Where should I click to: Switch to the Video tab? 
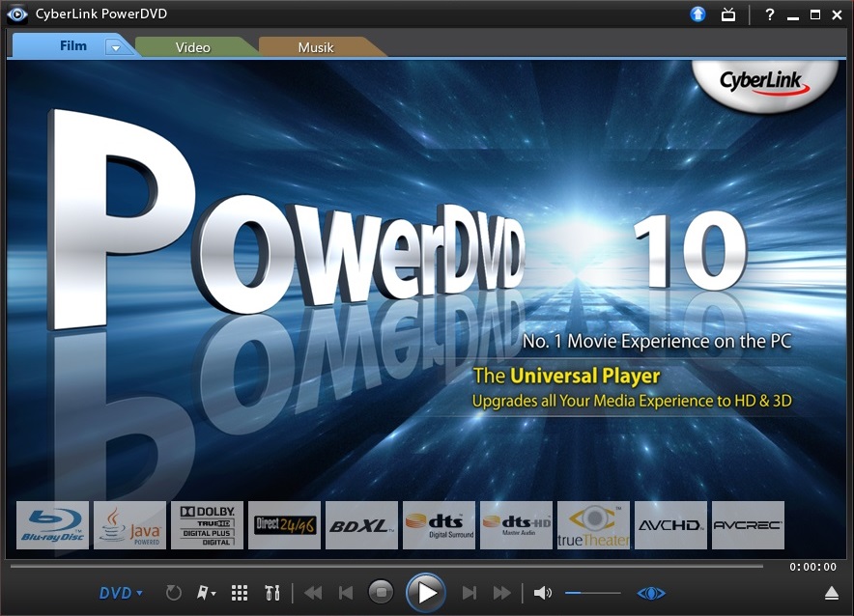193,47
